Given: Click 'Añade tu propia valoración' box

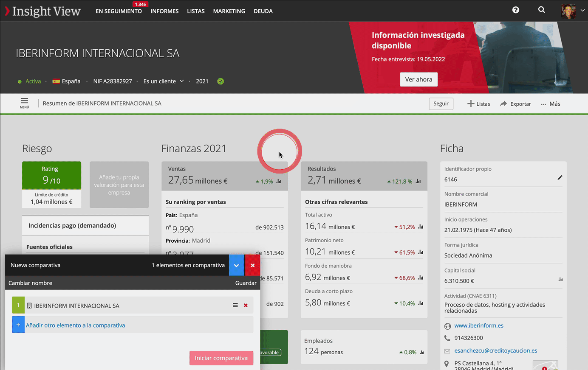Looking at the screenshot, I should 119,185.
